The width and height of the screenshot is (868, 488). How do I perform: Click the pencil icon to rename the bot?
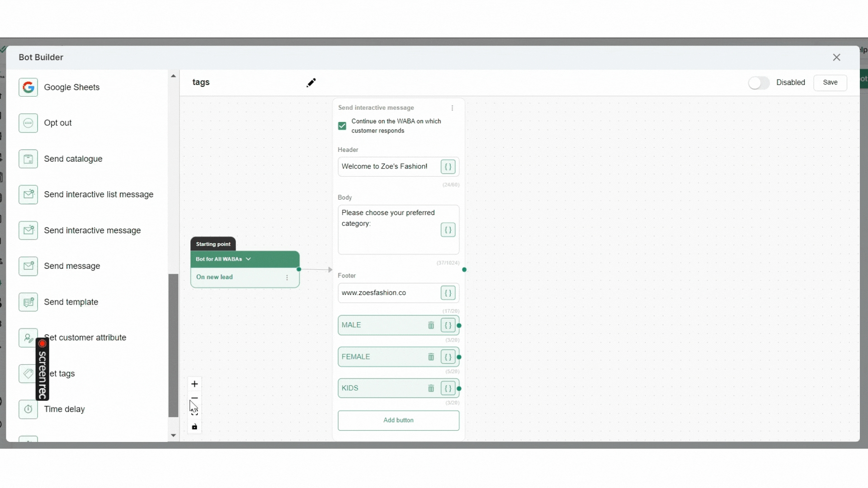click(x=311, y=83)
